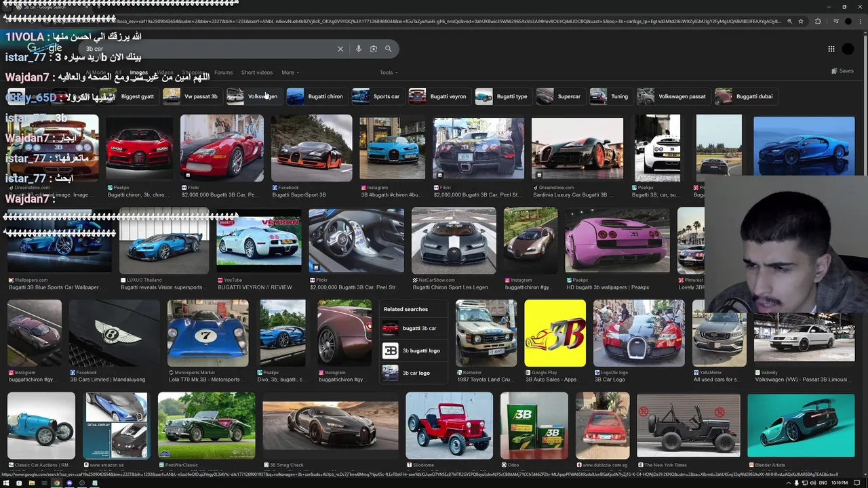Click related search bugatti 3b car
This screenshot has width=868, height=488.
(413, 328)
